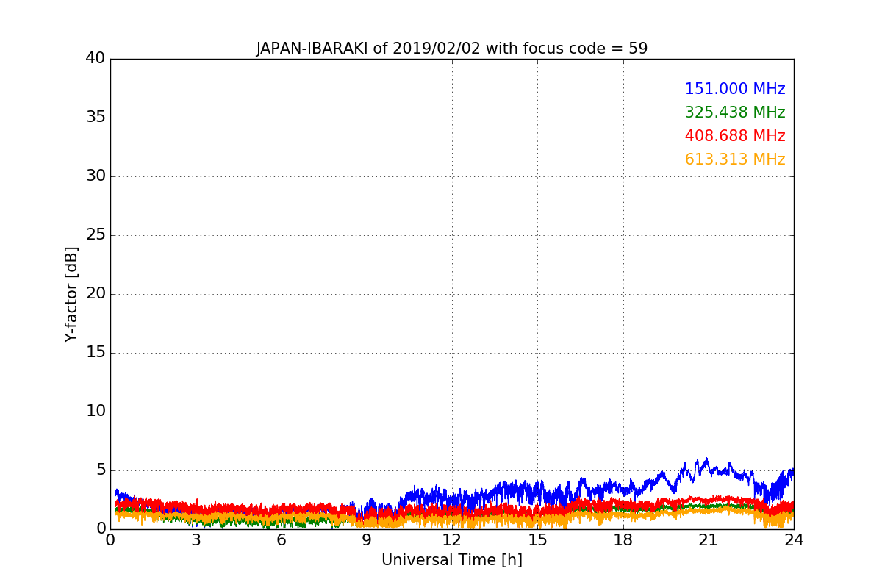The image size is (882, 588).
Task: Click the 25 tick on the Y axis
Action: [x=96, y=234]
